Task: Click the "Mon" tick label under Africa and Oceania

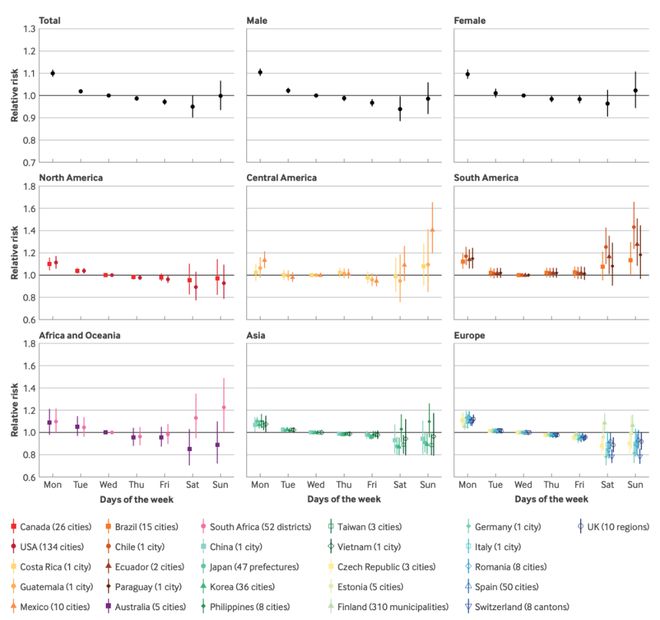Action: tap(53, 484)
